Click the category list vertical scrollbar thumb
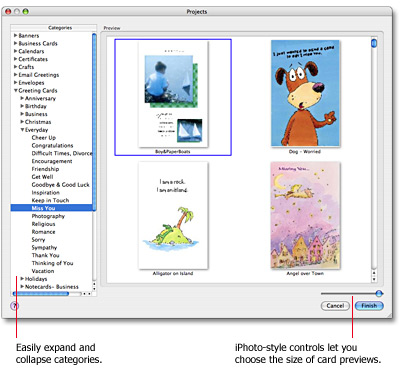Image resolution: width=405 pixels, height=370 pixels. [x=94, y=122]
